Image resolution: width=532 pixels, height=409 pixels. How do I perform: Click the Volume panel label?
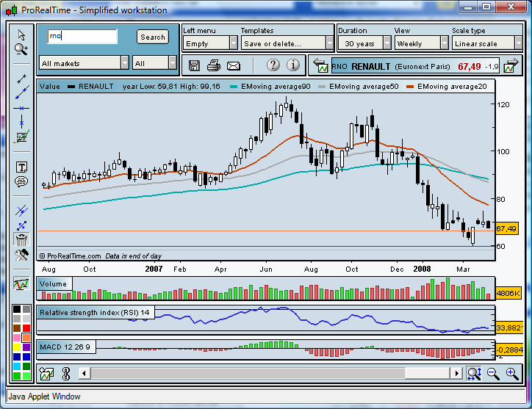(x=53, y=284)
